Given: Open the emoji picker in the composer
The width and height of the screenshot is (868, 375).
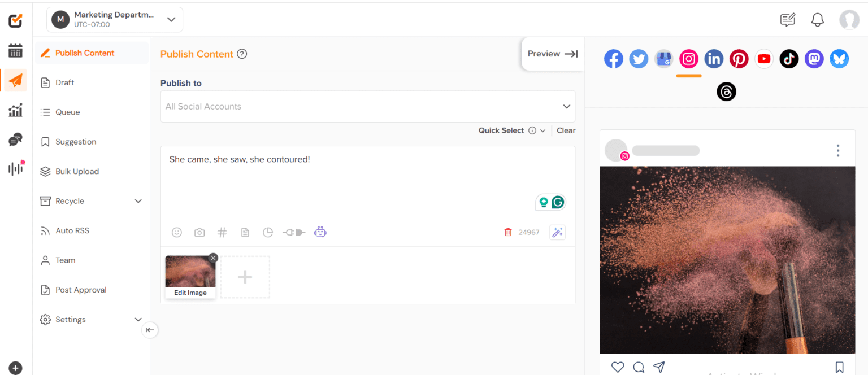Looking at the screenshot, I should point(177,232).
